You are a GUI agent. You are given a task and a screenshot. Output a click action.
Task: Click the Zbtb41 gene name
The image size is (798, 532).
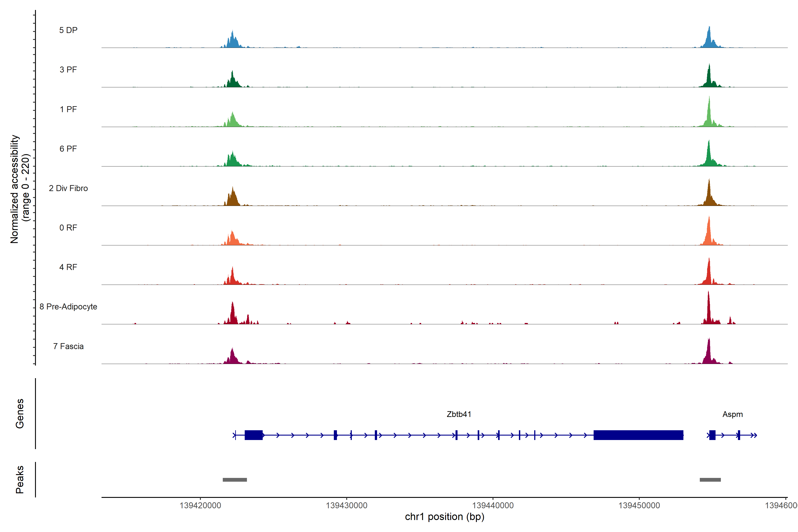pyautogui.click(x=459, y=414)
